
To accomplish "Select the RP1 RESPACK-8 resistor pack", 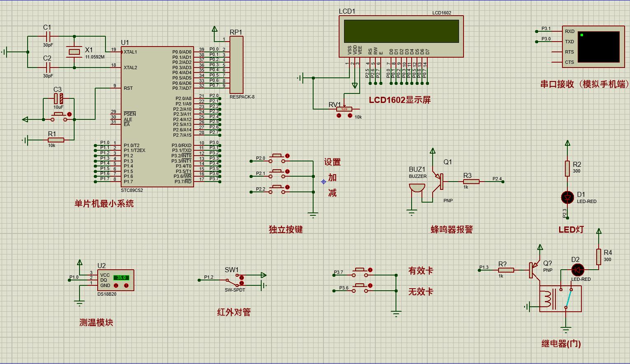I will pyautogui.click(x=236, y=65).
